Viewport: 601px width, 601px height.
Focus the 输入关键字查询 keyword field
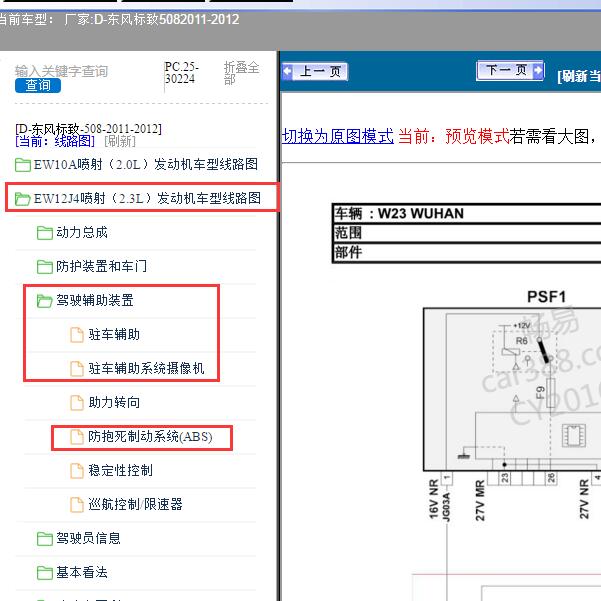[61, 71]
